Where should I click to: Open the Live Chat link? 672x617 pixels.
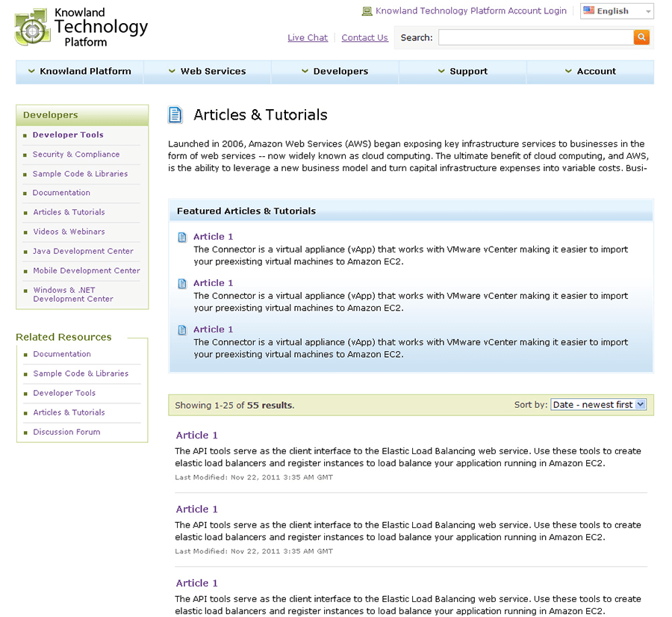308,38
